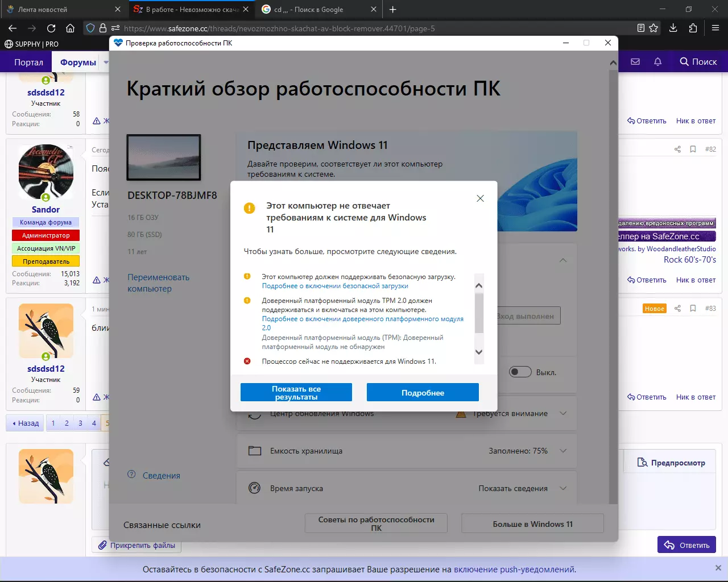Click 'Ответить' on post #82
The height and width of the screenshot is (582, 728).
click(x=647, y=280)
